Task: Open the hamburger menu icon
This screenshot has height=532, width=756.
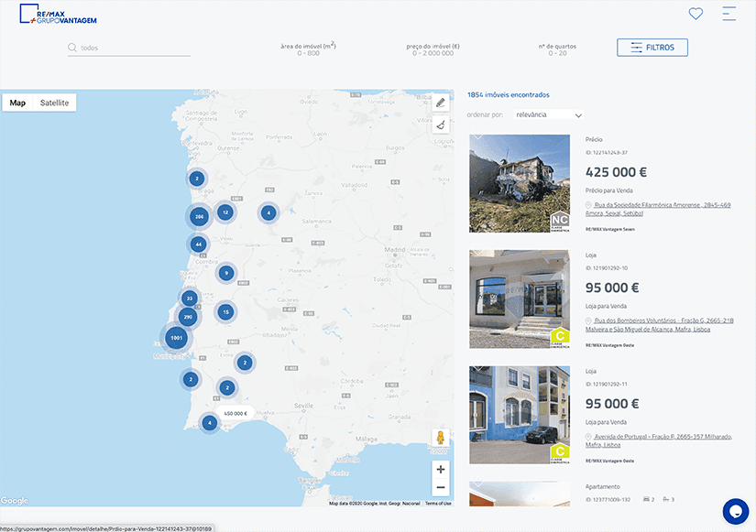Action: (x=729, y=13)
